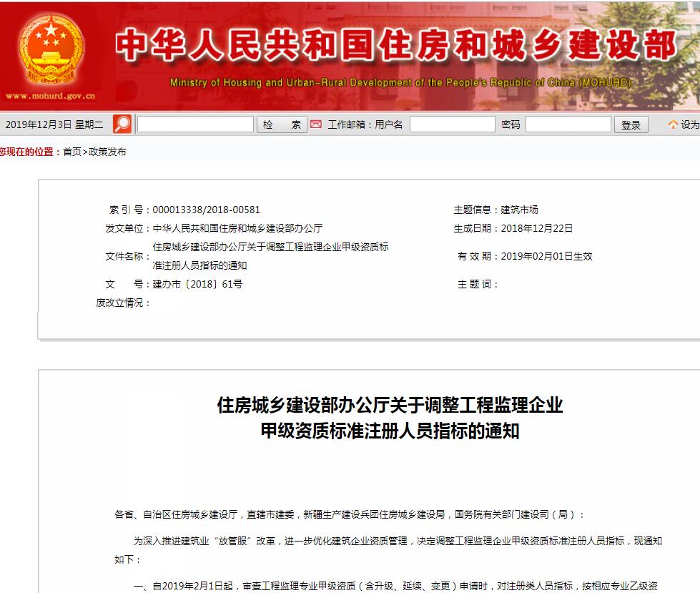Image resolution: width=700 pixels, height=593 pixels.
Task: Click the paragraph beginning 为深入推进建筑业
Action: 388,550
